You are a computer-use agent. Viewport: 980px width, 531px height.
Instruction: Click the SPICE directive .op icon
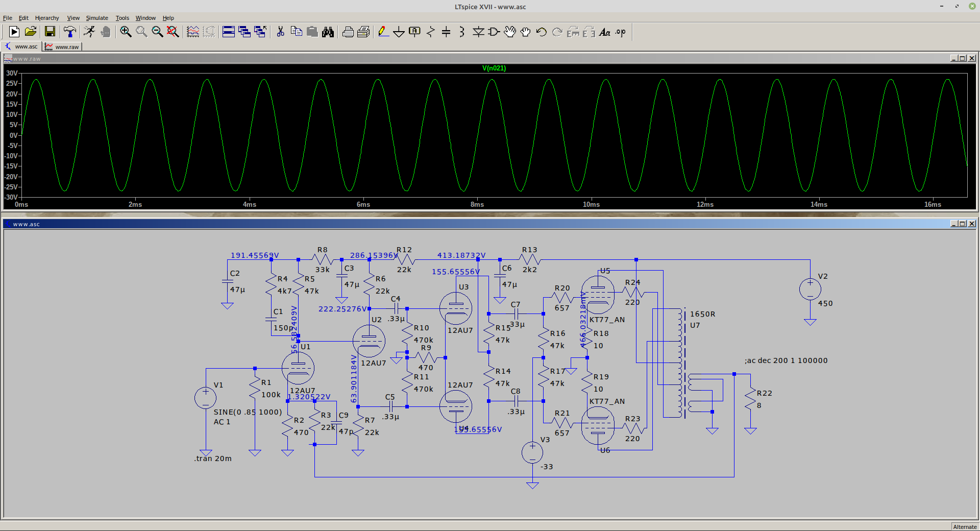pos(621,32)
